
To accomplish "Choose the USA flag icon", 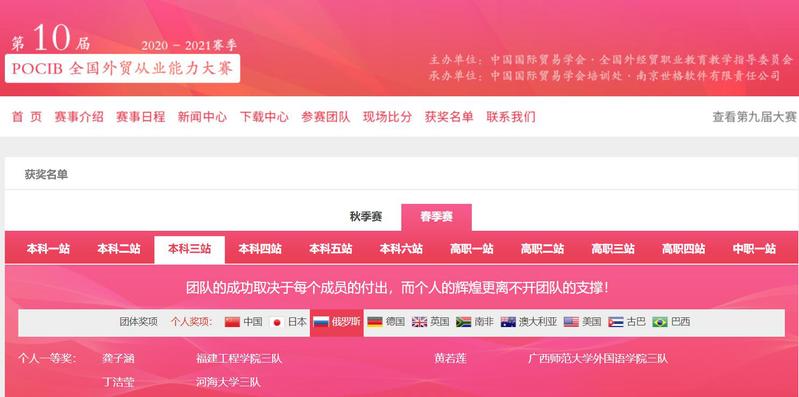I will click(571, 322).
